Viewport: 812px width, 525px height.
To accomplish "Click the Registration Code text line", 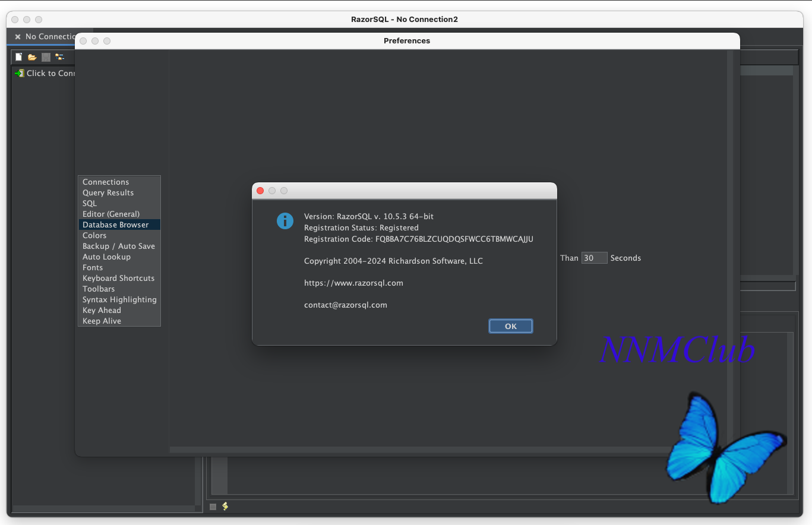I will (419, 239).
